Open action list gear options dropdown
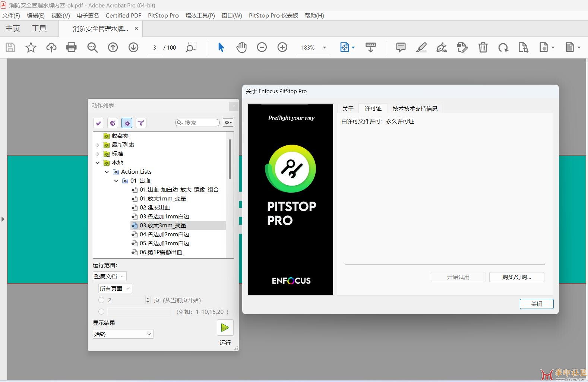The height and width of the screenshot is (382, 588). point(228,123)
